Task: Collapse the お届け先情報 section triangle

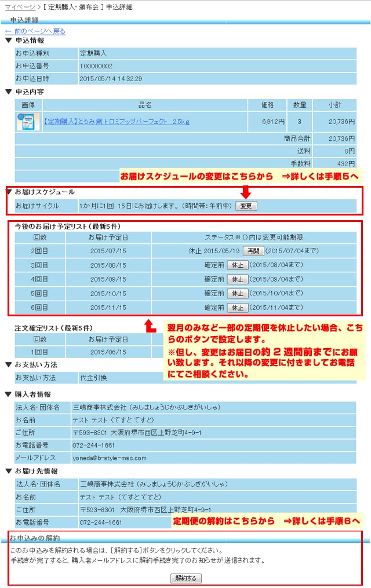Action: (x=9, y=471)
